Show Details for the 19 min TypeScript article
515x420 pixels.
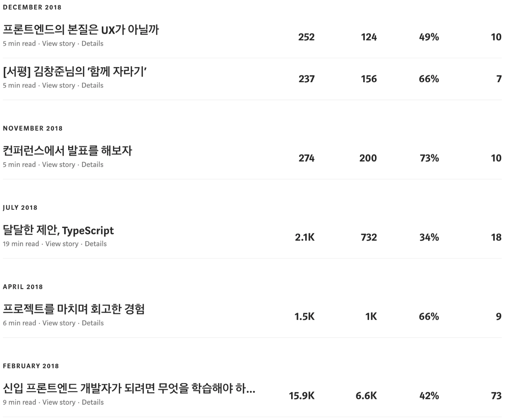(x=96, y=244)
